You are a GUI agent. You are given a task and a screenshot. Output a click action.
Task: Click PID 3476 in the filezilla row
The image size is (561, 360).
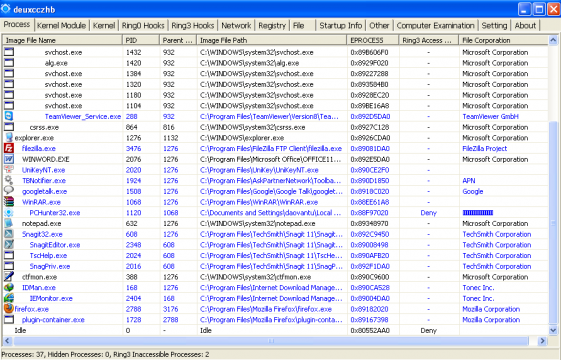(x=133, y=149)
